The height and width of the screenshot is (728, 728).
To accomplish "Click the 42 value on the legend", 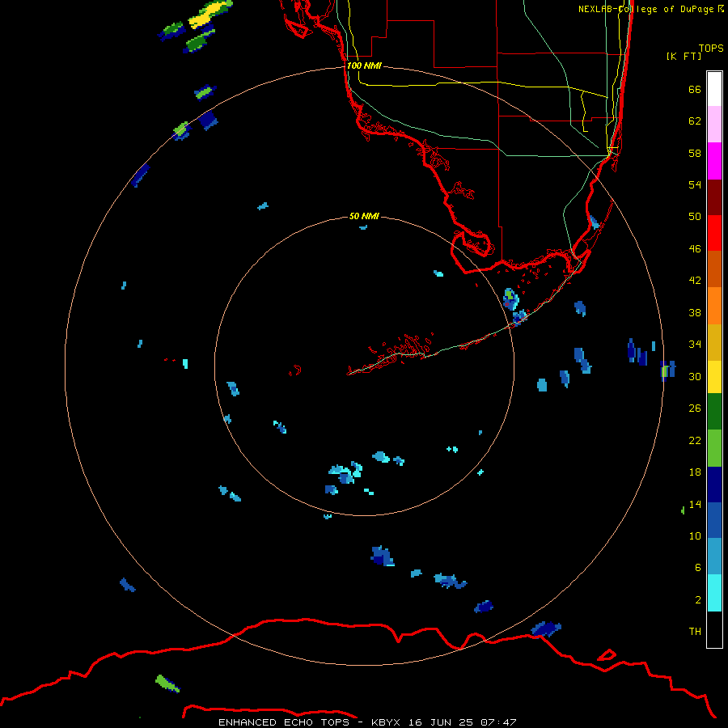I will [695, 281].
